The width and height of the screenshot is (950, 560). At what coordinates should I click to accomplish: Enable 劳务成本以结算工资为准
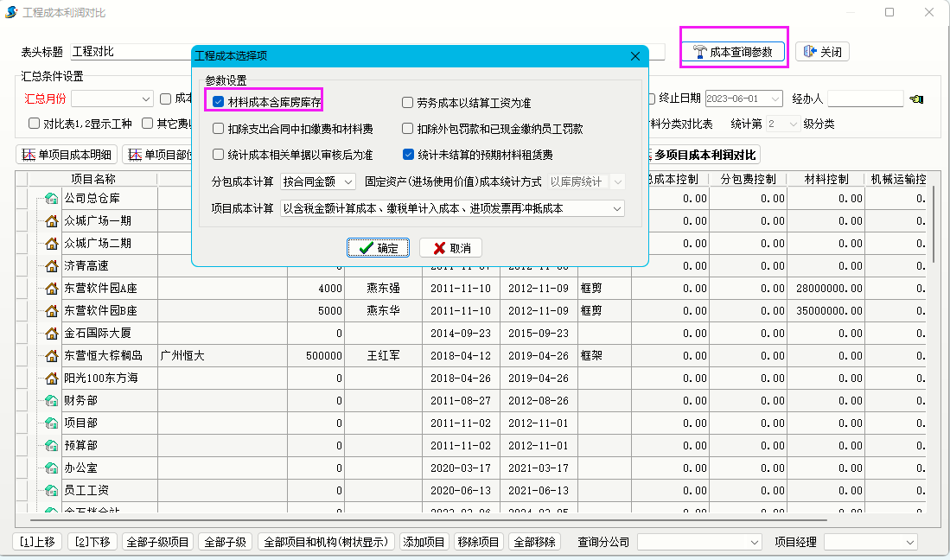408,103
